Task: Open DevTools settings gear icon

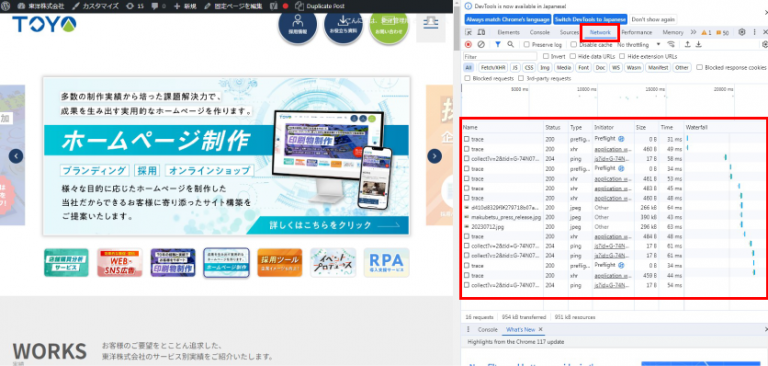Action: click(742, 32)
